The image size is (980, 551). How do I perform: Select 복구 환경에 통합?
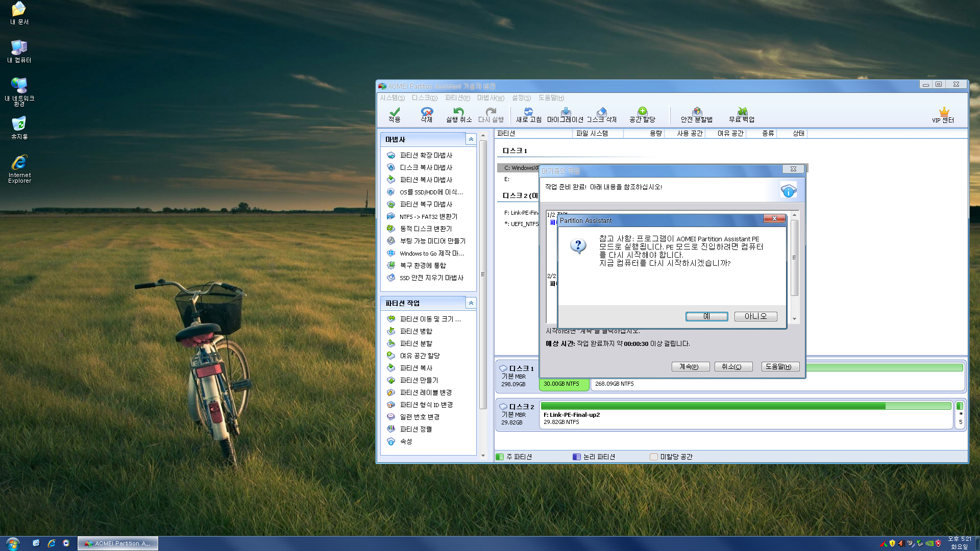(x=423, y=265)
